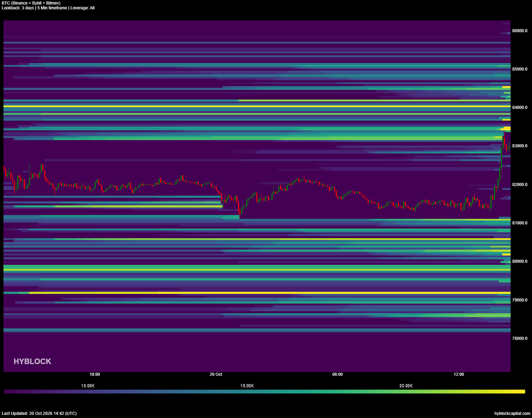Click the HYBLOCK watermark logo
Image resolution: width=532 pixels, height=418 pixels.
[32, 362]
